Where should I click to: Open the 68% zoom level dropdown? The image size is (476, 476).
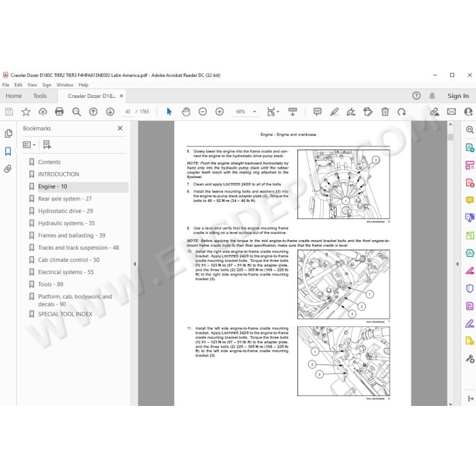255,112
